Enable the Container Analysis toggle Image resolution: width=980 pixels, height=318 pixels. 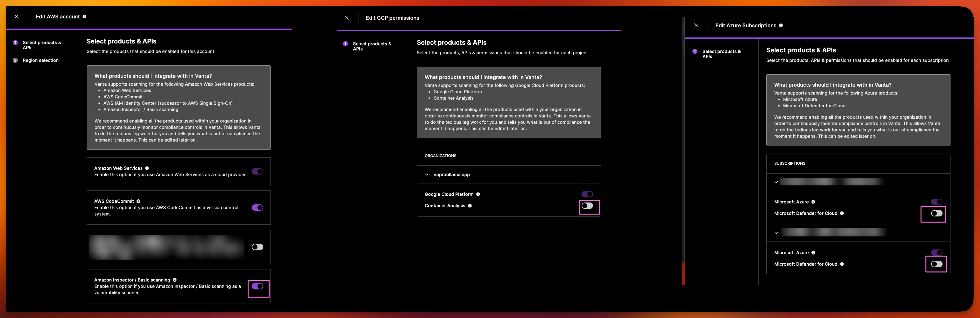click(587, 206)
